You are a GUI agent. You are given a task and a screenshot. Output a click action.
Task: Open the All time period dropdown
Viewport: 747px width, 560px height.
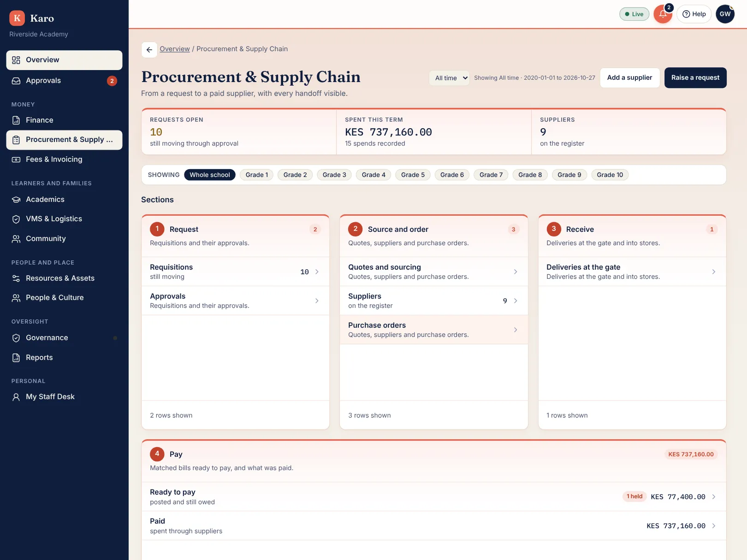(x=449, y=78)
